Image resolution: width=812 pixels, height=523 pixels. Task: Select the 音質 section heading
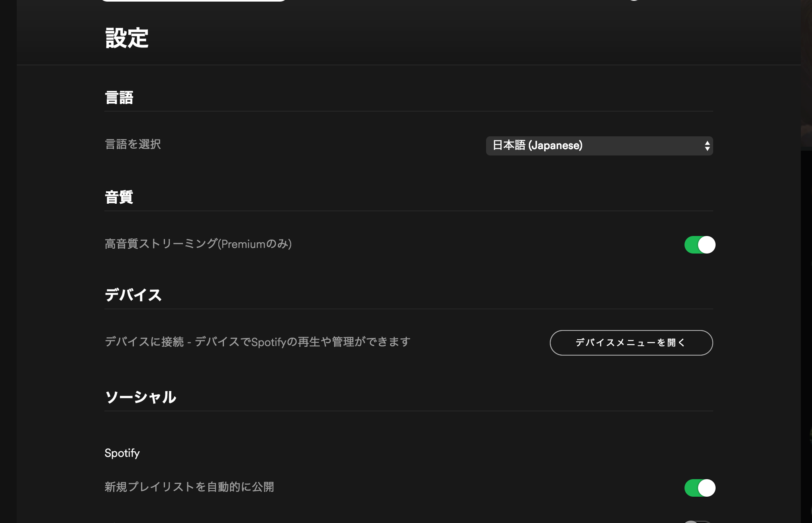tap(119, 197)
